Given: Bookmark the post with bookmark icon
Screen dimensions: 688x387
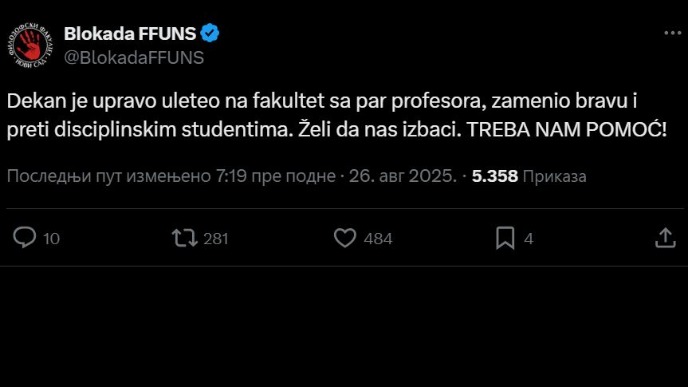Looking at the screenshot, I should pyautogui.click(x=505, y=238).
